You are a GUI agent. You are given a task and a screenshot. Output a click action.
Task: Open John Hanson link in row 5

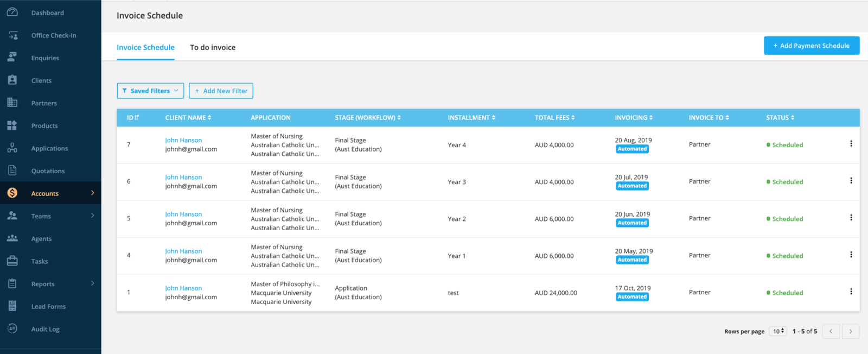(x=183, y=214)
